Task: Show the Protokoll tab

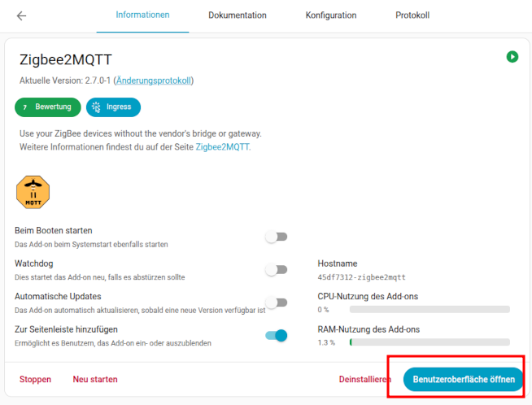Action: [412, 15]
